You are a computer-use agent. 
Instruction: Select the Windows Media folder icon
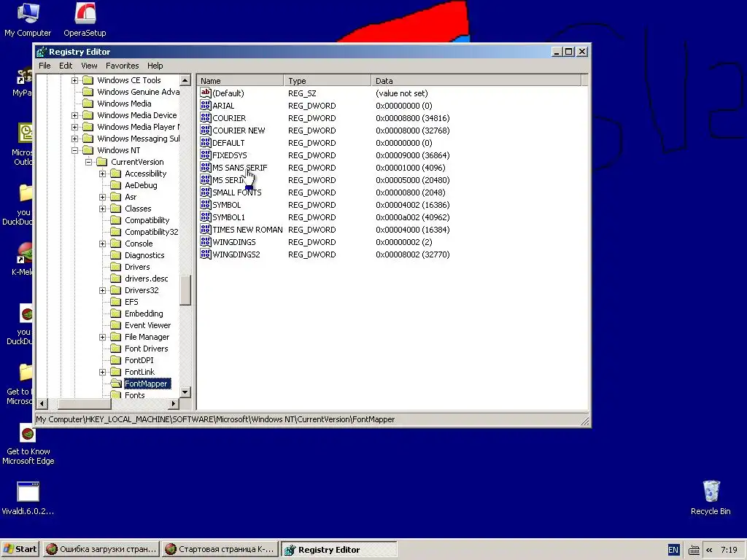click(88, 104)
